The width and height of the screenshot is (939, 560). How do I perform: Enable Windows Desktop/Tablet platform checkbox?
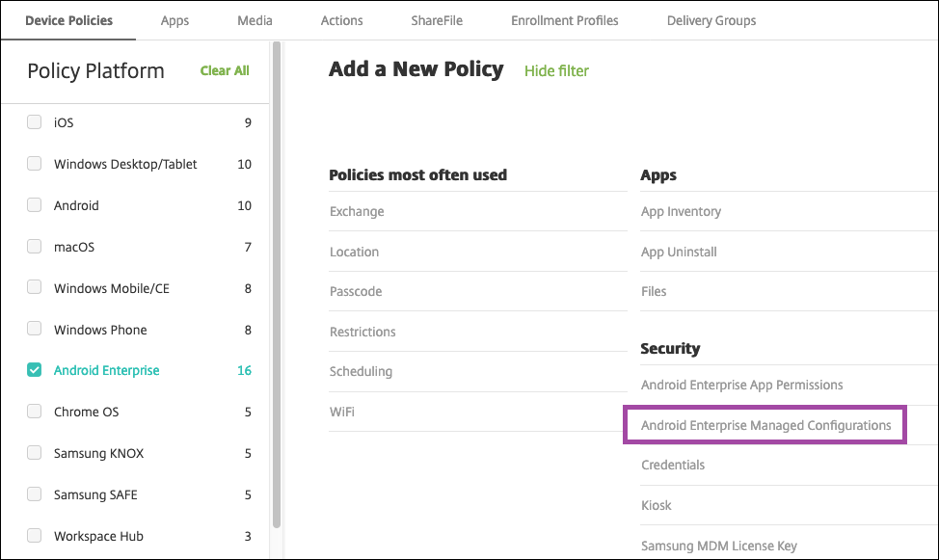(35, 164)
